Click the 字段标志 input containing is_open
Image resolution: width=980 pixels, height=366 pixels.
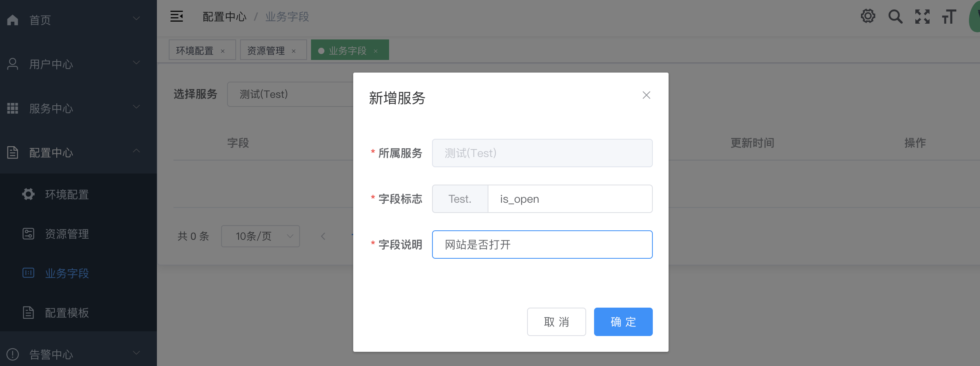tap(570, 199)
